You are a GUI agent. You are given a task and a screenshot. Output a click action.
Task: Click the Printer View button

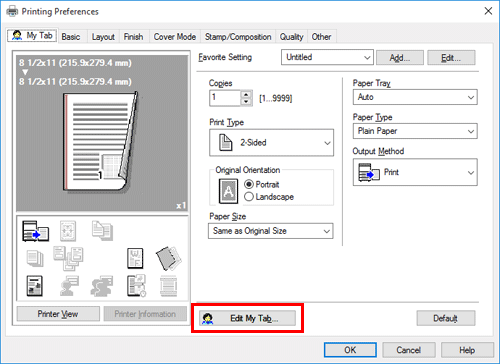(58, 314)
